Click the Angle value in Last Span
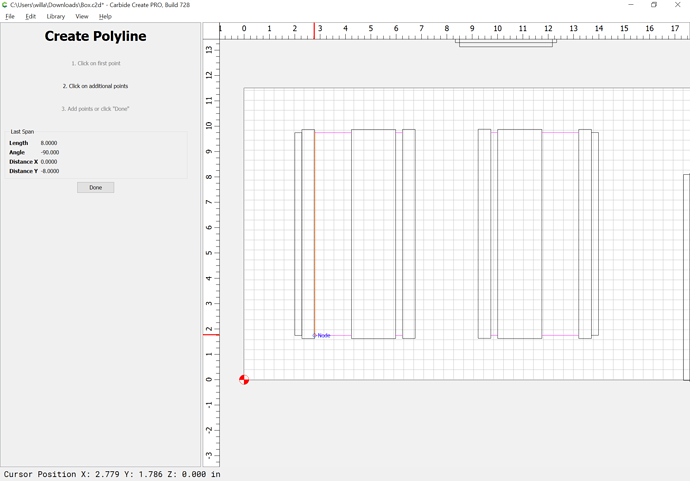This screenshot has height=481, width=690. [x=49, y=152]
